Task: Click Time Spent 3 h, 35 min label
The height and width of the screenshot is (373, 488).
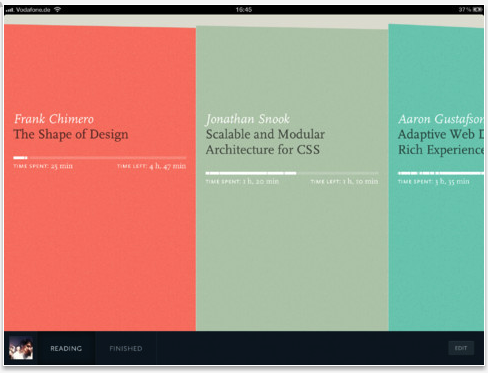Action: [434, 181]
